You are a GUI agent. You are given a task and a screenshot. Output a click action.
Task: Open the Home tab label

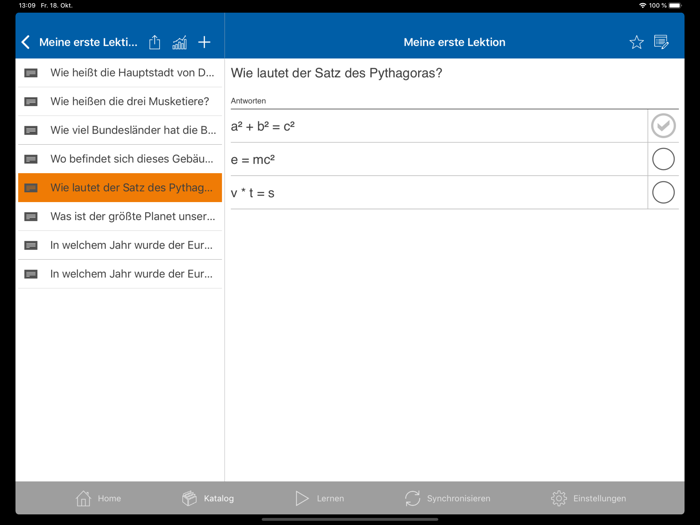click(x=109, y=498)
